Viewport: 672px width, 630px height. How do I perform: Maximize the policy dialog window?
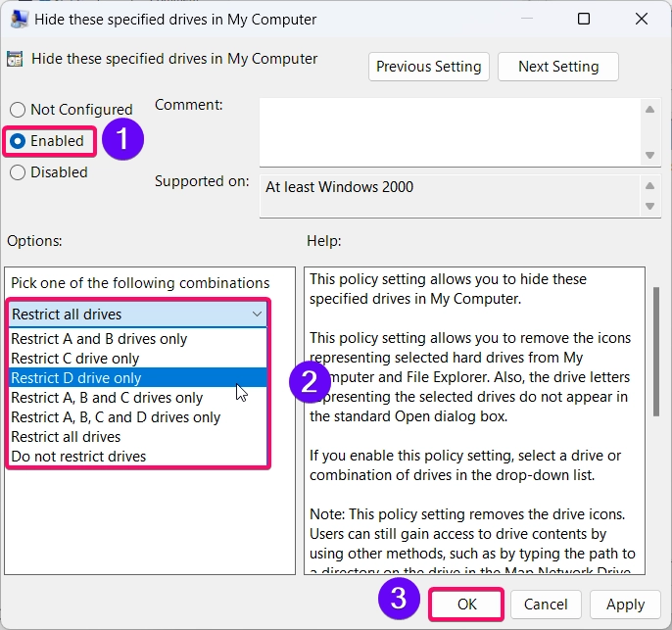click(584, 19)
